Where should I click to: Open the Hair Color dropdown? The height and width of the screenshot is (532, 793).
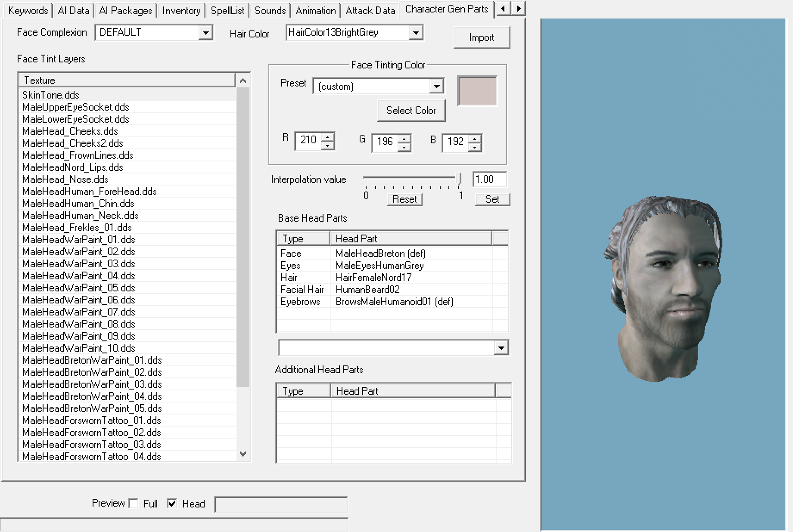tap(416, 33)
